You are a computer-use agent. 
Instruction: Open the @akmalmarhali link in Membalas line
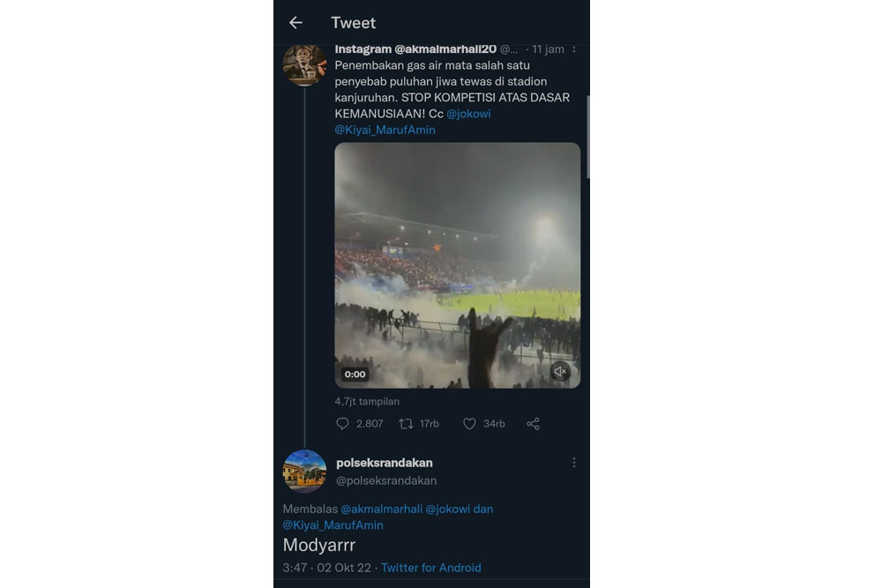coord(381,509)
